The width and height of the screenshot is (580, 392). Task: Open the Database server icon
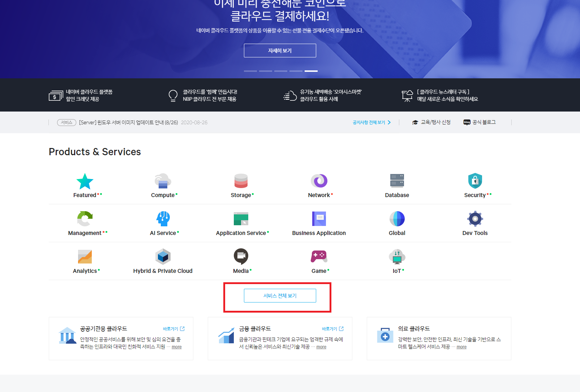click(397, 181)
